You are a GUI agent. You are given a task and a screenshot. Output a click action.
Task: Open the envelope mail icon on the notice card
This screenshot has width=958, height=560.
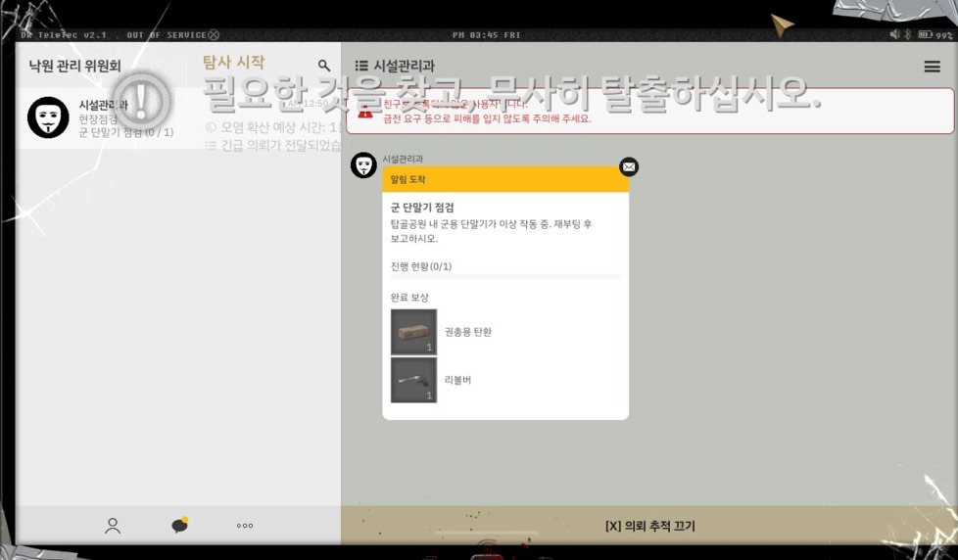pyautogui.click(x=629, y=166)
